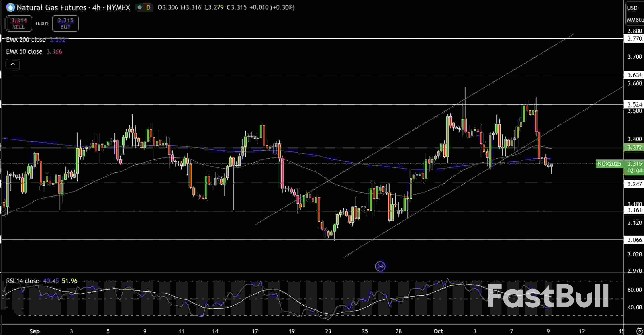Collapse the legend with the chevron arrow

pos(13,64)
